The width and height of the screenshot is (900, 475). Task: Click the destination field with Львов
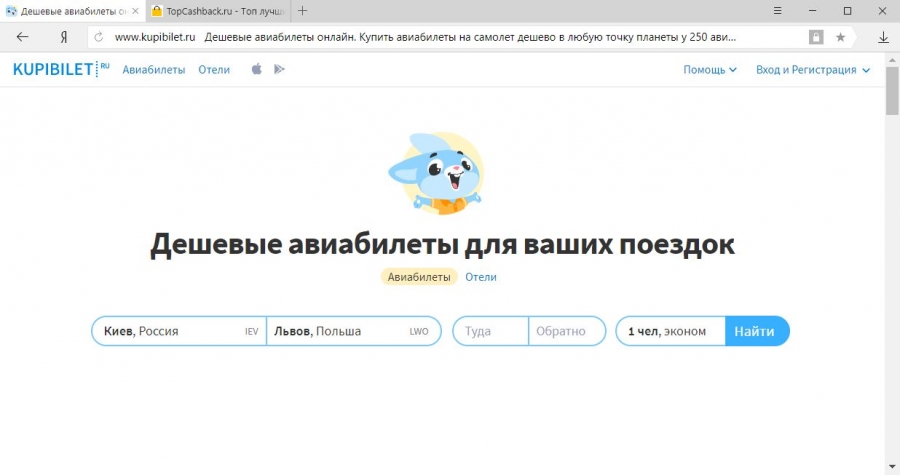point(354,331)
